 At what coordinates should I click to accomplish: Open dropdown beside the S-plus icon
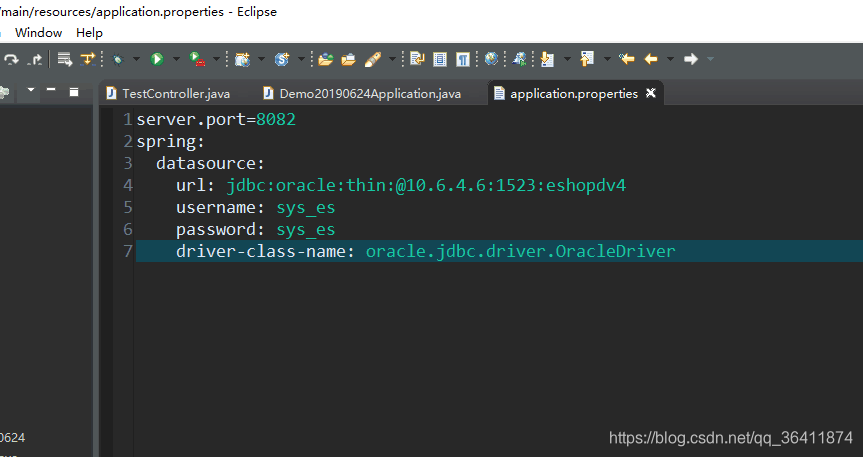pyautogui.click(x=301, y=59)
